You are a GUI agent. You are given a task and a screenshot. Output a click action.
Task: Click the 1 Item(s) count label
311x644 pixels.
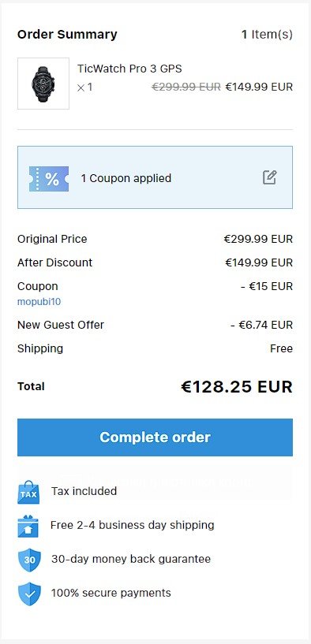pos(267,35)
